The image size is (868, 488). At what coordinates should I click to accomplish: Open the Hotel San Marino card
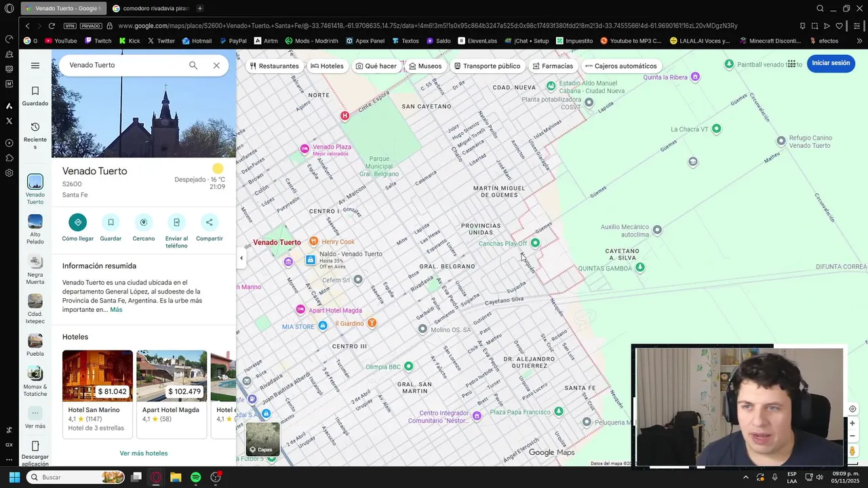click(97, 393)
